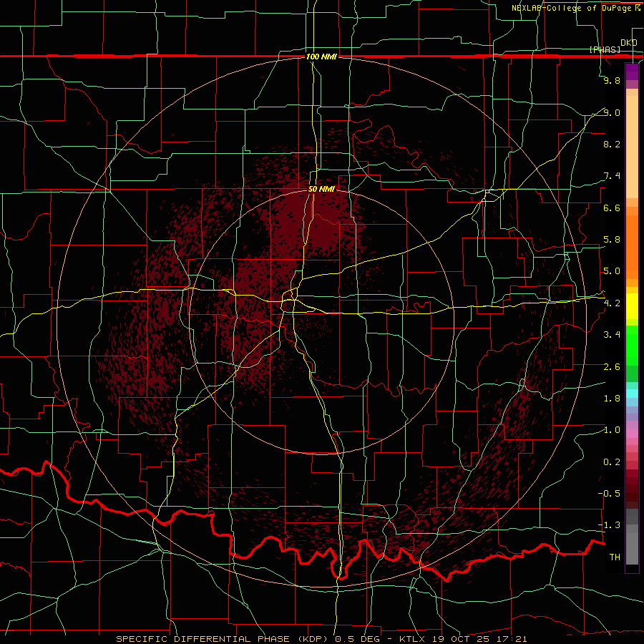Select the 1.0 scale label

coord(612,430)
